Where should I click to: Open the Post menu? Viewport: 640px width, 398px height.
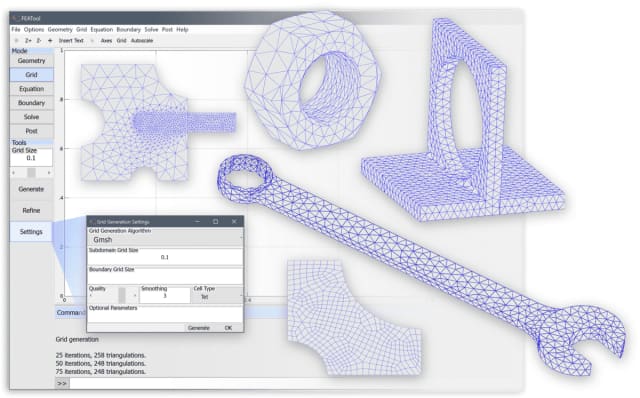[167, 29]
